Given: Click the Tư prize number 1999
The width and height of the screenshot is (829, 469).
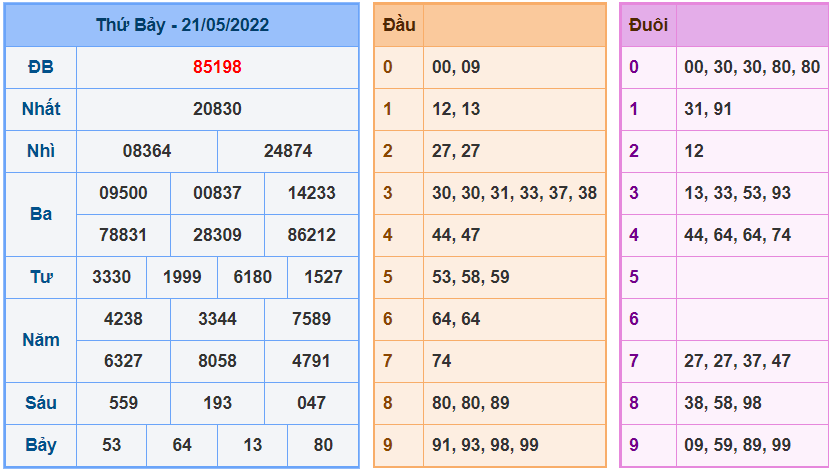Looking at the screenshot, I should [182, 277].
